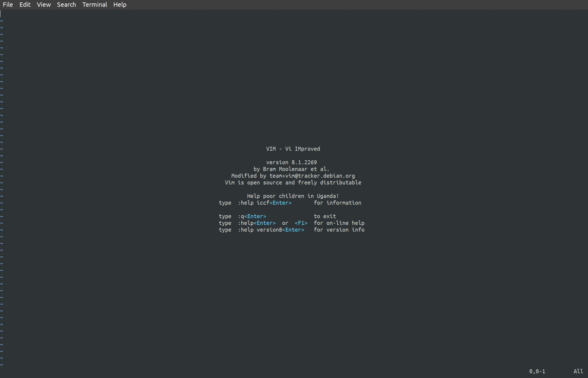Click the VIM - Vi IMproved title text
Viewport: 588px width, 378px height.
click(x=293, y=149)
